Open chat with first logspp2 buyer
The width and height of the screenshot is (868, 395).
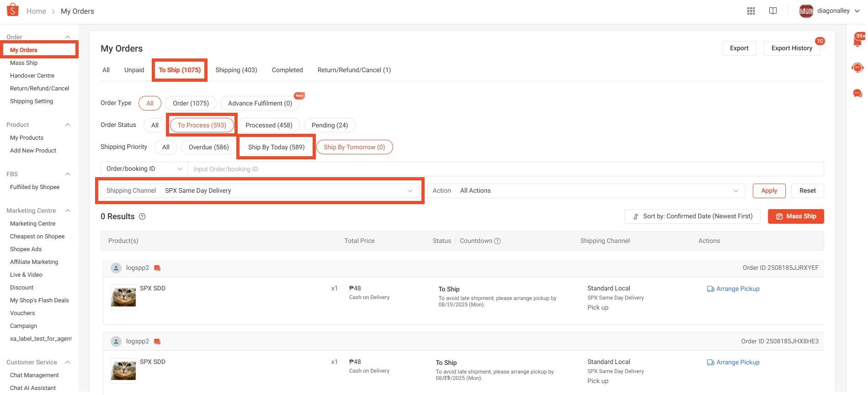click(x=157, y=268)
